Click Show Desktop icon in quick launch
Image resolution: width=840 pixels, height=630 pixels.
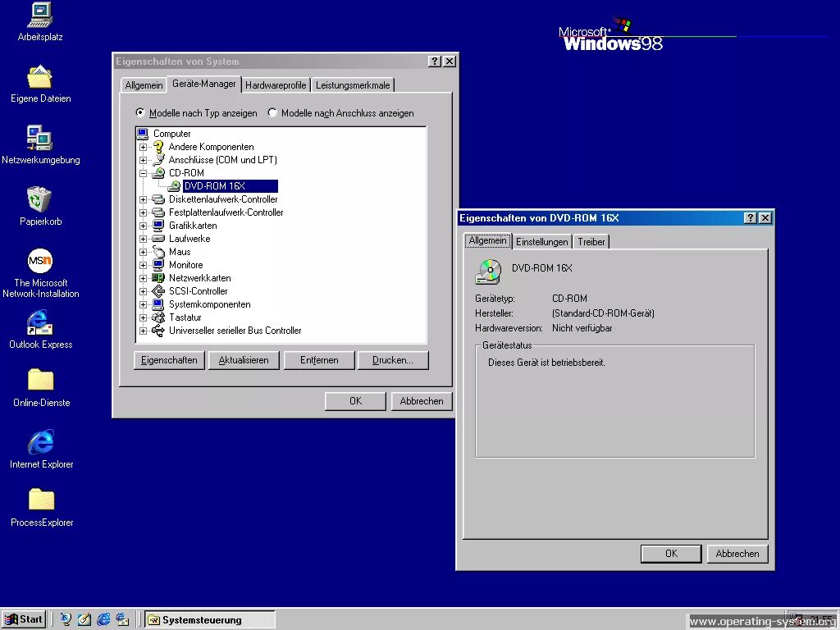pos(84,619)
